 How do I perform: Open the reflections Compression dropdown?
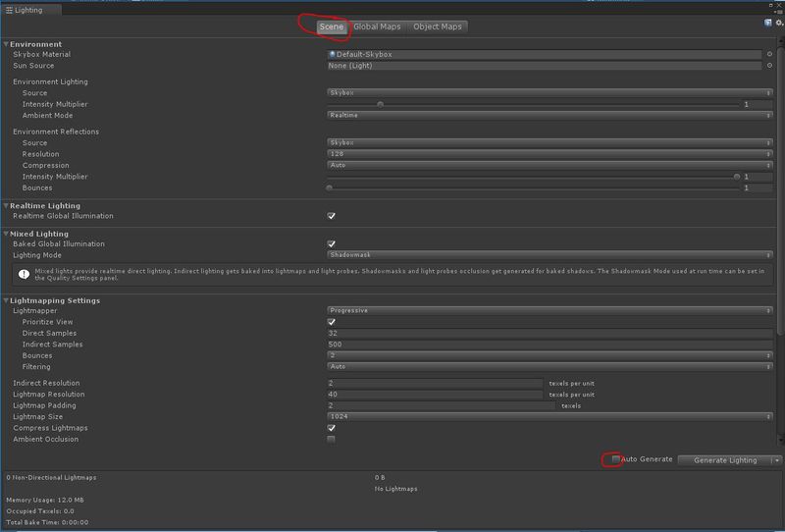point(549,165)
